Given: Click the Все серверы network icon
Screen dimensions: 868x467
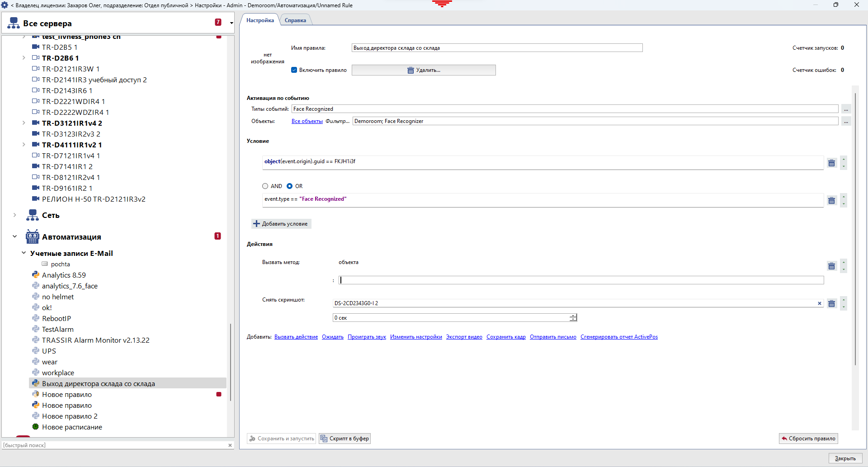Looking at the screenshot, I should [x=13, y=23].
